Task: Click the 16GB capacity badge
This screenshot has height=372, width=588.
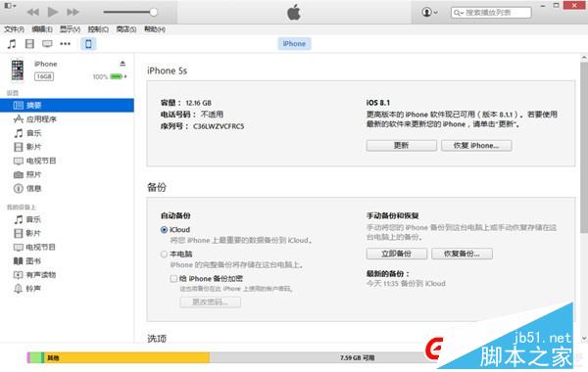Action: (x=44, y=76)
